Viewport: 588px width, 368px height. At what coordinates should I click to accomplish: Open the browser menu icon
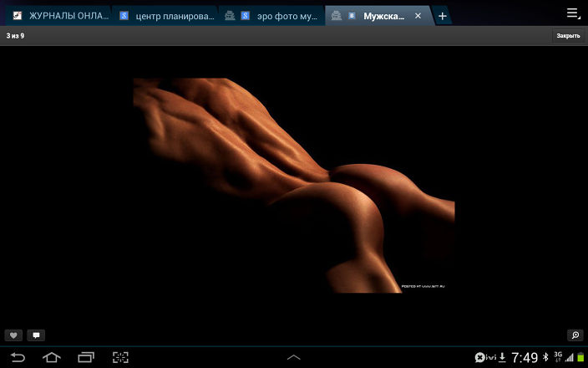click(573, 13)
